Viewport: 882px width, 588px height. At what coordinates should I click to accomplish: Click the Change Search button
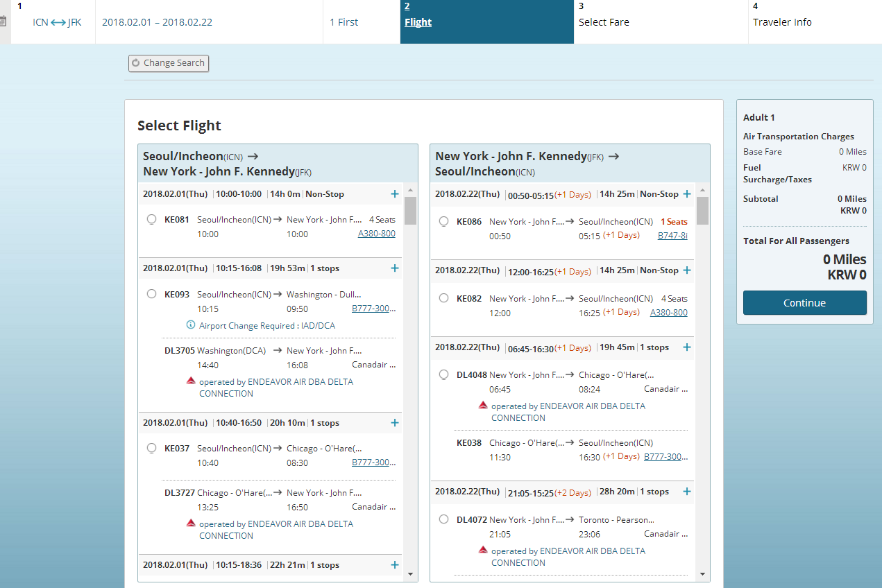pyautogui.click(x=169, y=63)
